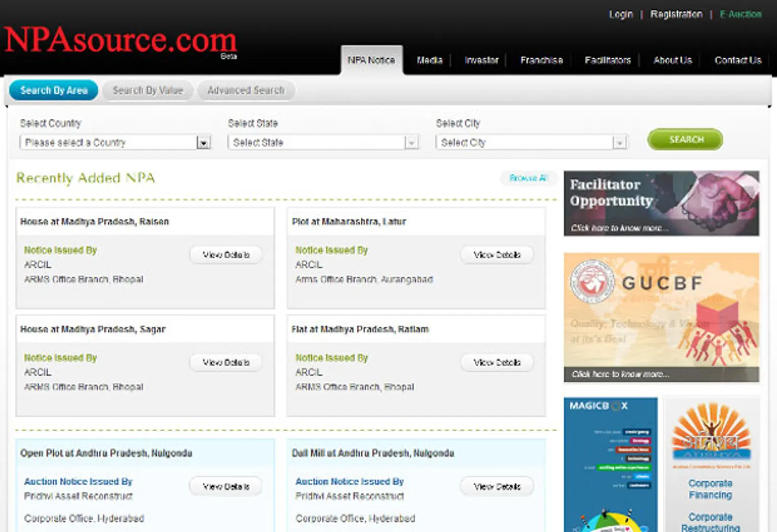Screen dimensions: 777x532
Task: View details for Dall Mill at Nalgonda
Action: (497, 486)
